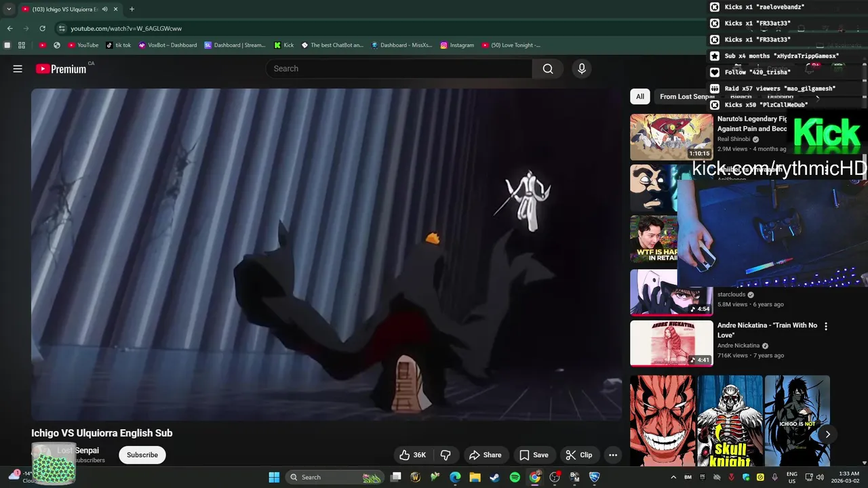Go back in Chrome history
Image resolution: width=868 pixels, height=488 pixels.
[x=9, y=28]
